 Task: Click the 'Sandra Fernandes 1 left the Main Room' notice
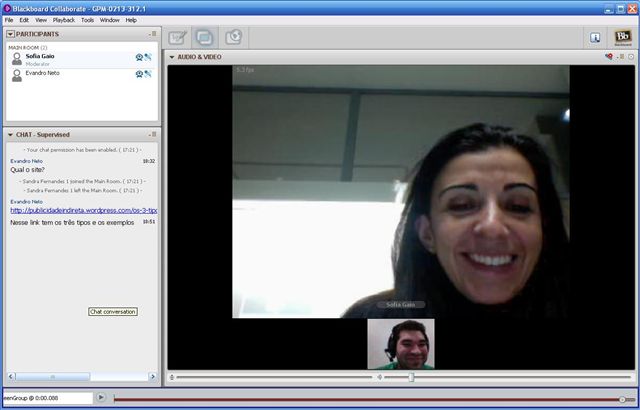(84, 191)
